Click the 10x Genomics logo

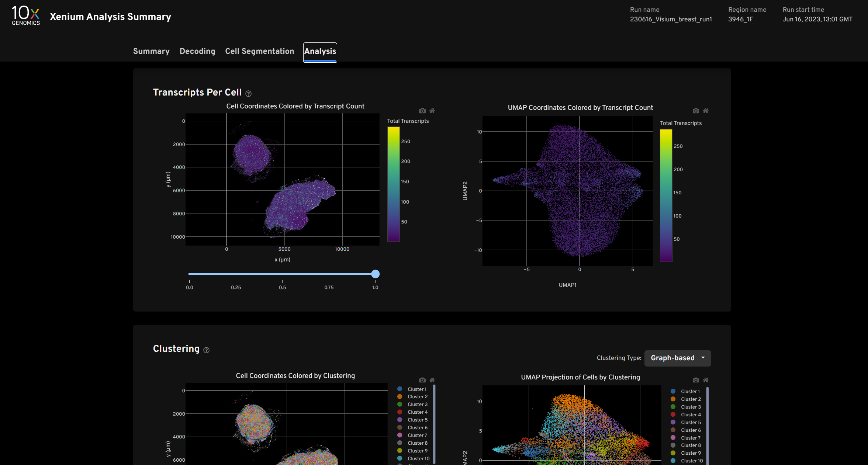(x=25, y=15)
